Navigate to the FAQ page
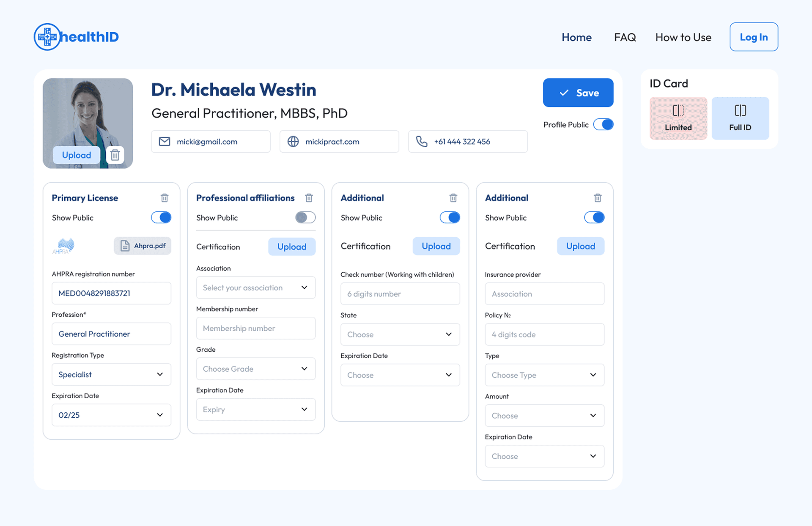The height and width of the screenshot is (526, 812). [x=625, y=37]
